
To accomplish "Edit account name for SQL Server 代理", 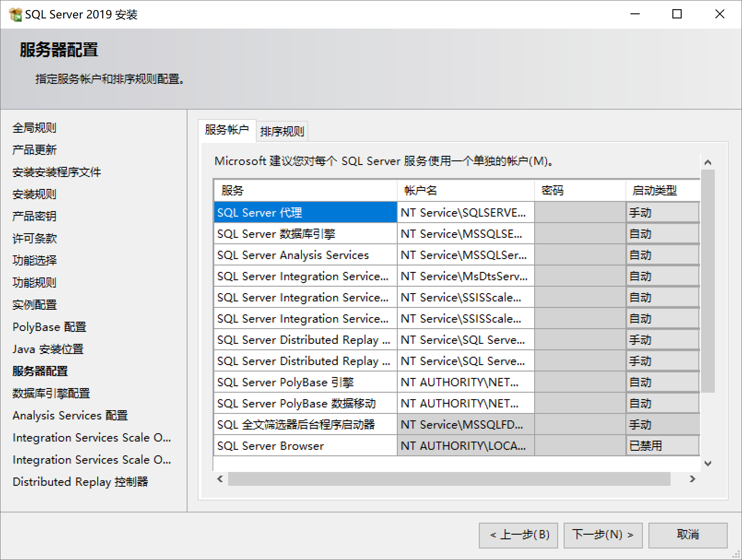I will 465,212.
